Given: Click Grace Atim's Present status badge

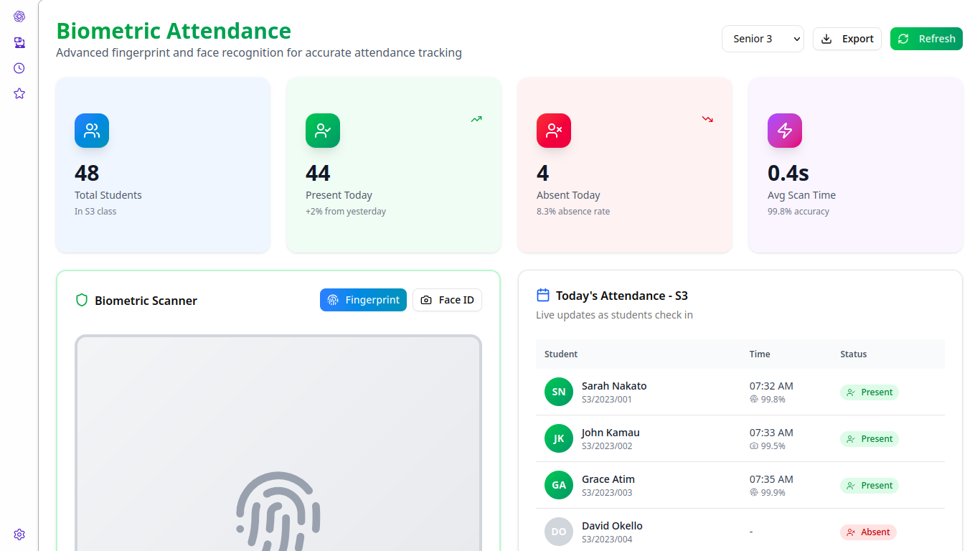Looking at the screenshot, I should (870, 486).
